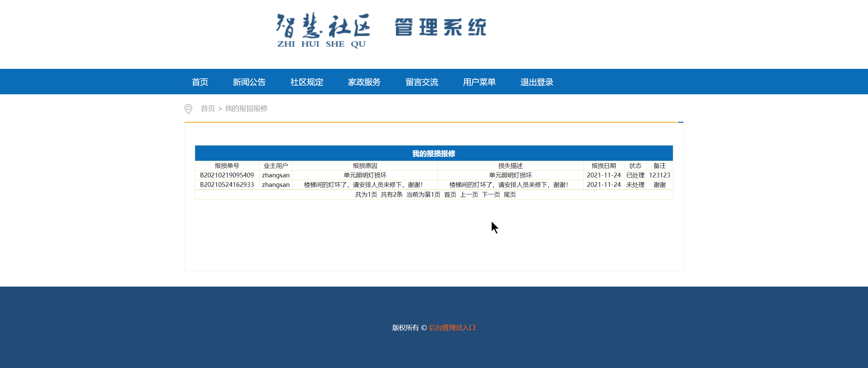
Task: Open the 后台管理员入口 footer link
Action: [x=452, y=328]
